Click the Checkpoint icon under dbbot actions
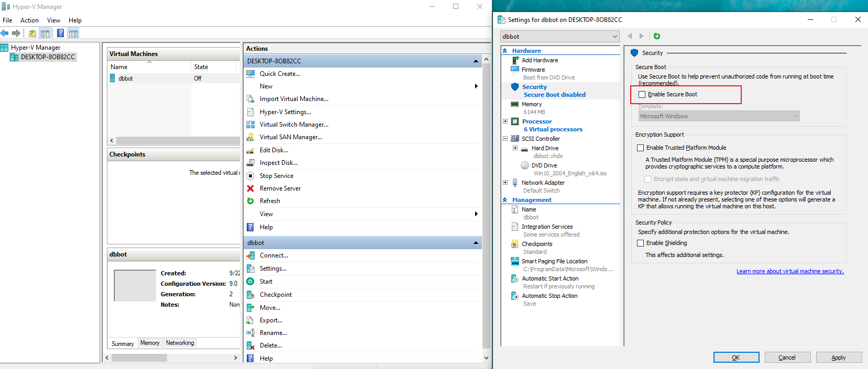The image size is (868, 369). coord(250,295)
